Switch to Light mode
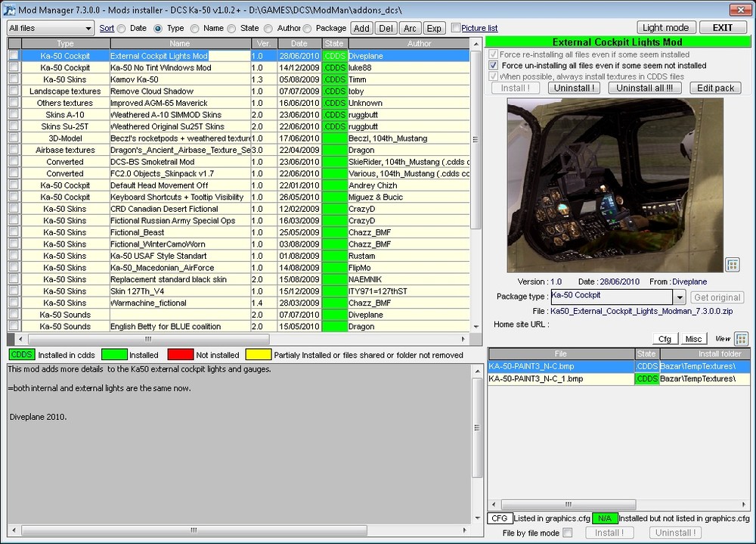The width and height of the screenshot is (756, 544). pos(665,28)
